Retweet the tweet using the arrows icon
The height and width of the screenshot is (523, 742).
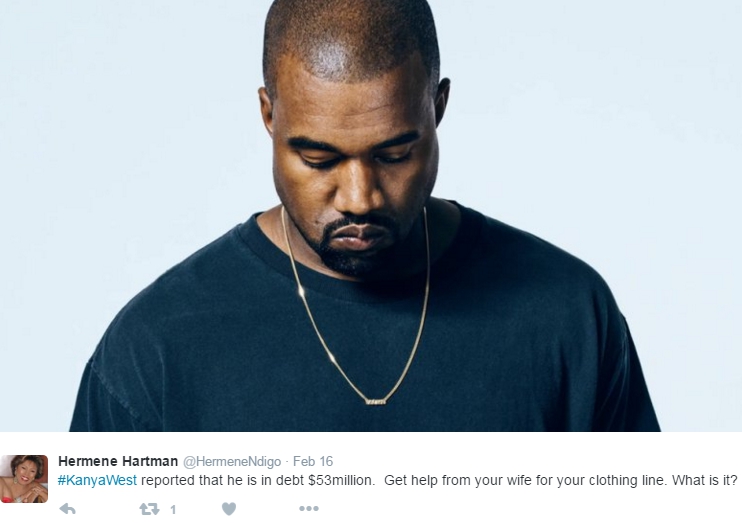point(149,509)
